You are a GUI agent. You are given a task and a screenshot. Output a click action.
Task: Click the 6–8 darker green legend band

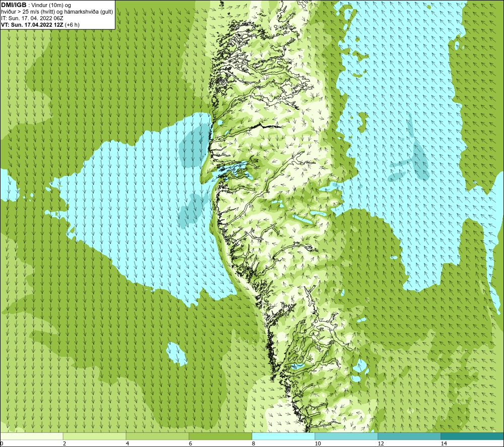(221, 436)
